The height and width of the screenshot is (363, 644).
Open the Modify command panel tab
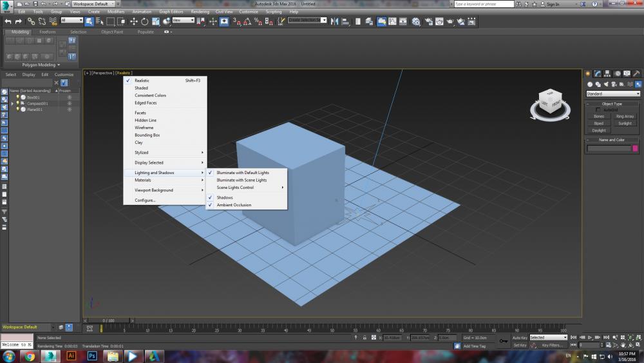pos(598,74)
